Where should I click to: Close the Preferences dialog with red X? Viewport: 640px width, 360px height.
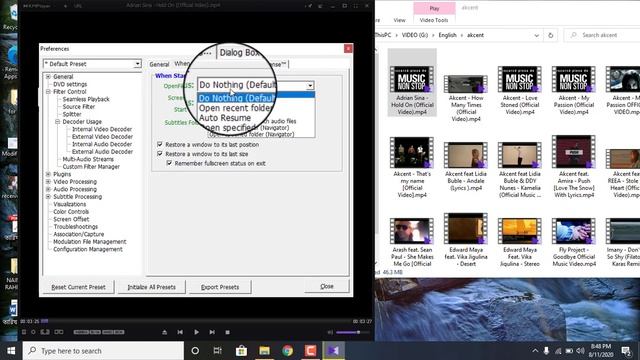[348, 49]
